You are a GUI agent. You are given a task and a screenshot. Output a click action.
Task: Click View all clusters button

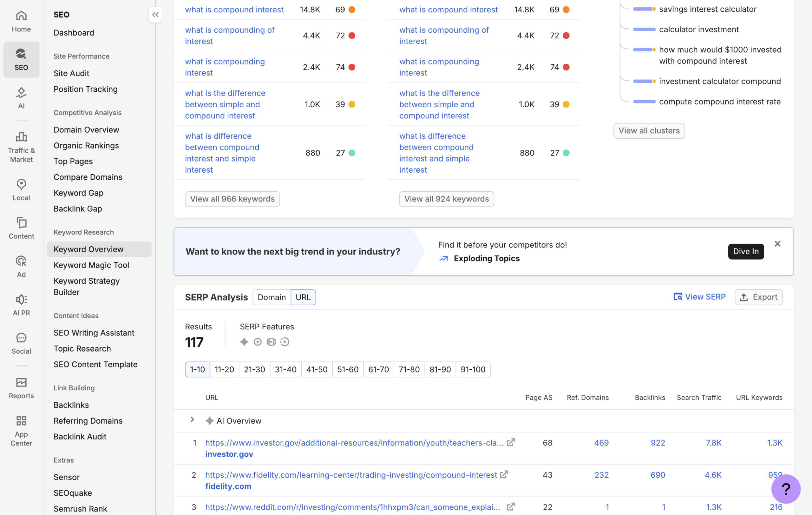click(x=649, y=130)
